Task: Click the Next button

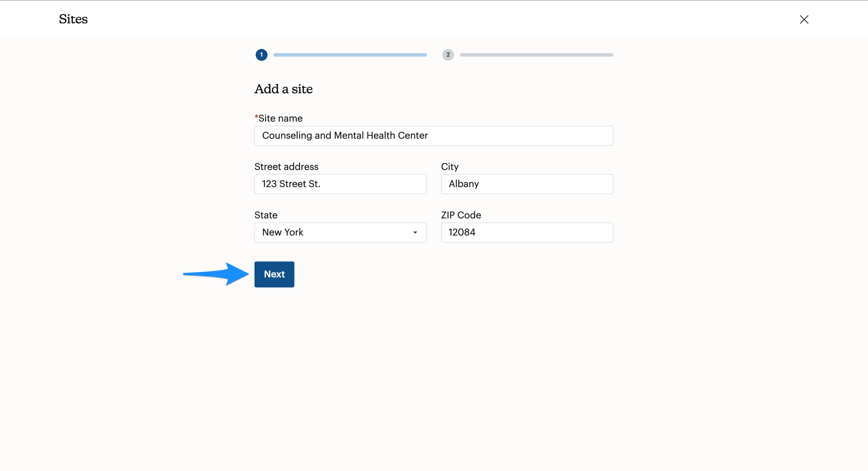Action: (x=274, y=274)
